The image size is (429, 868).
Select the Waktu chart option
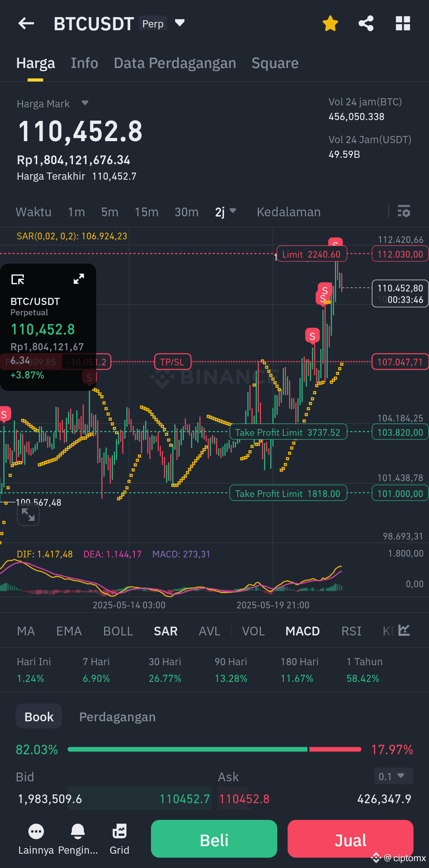[x=33, y=212]
